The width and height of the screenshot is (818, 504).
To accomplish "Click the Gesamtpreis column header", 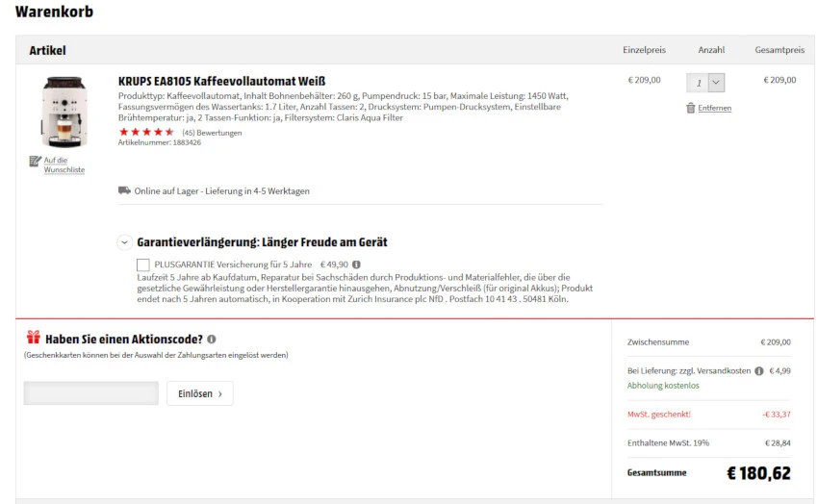I will click(x=780, y=50).
